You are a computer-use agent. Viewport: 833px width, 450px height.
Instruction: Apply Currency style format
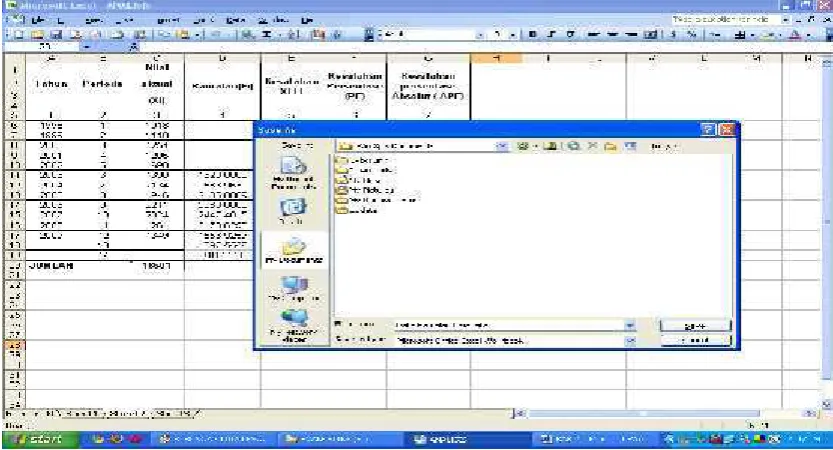click(673, 35)
